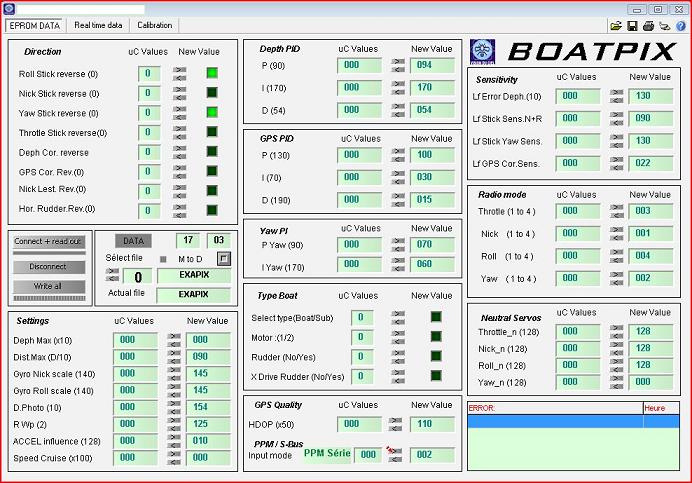Toggle the M to D button
Image resolution: width=692 pixels, height=483 pixels.
[224, 259]
